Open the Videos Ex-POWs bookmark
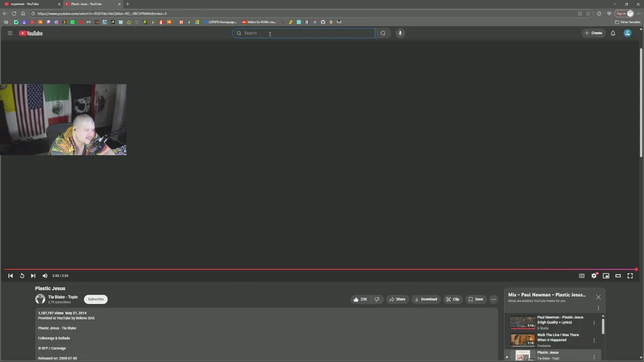 click(259, 22)
